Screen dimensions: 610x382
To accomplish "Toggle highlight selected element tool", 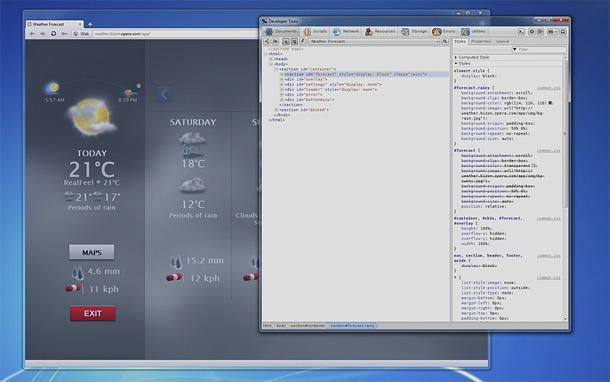I will pyautogui.click(x=294, y=41).
